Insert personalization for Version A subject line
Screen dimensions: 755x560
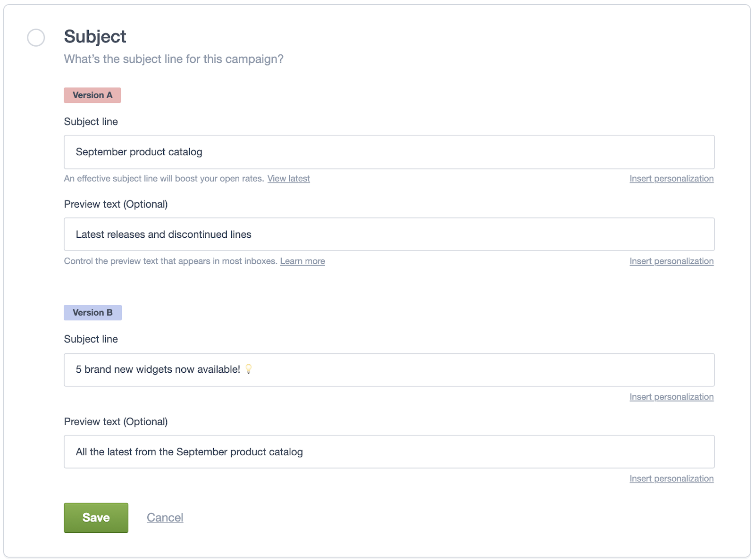point(671,178)
